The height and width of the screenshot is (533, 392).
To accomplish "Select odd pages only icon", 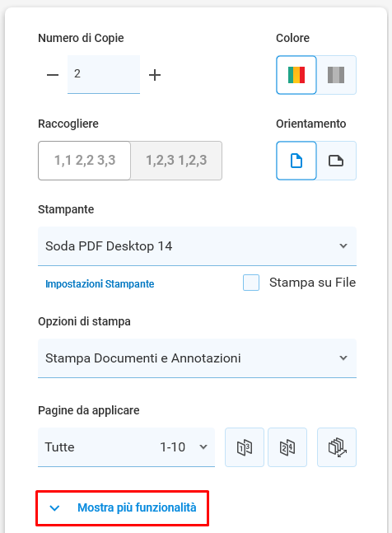I will click(245, 447).
